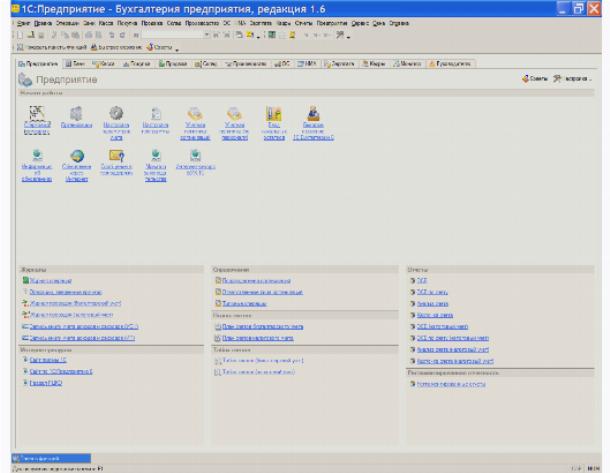Click Советы in the top toolbar
Screen dimensions: 610x473
point(159,47)
